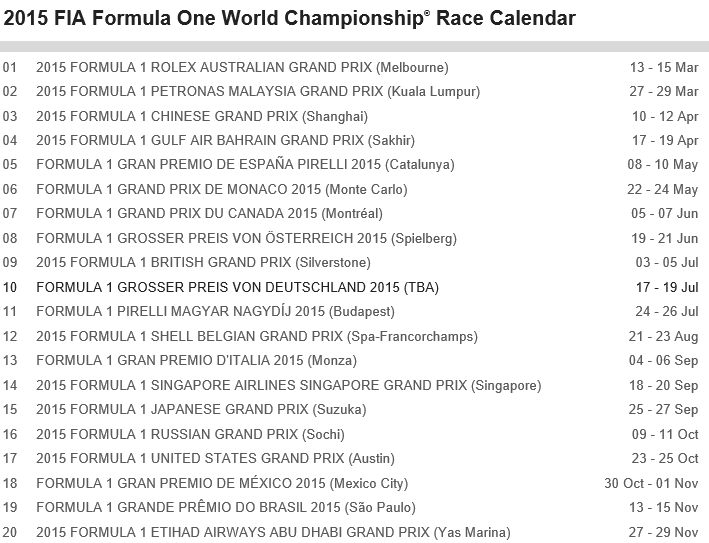Select the Russian Grand Prix (Sochi) row

[190, 434]
